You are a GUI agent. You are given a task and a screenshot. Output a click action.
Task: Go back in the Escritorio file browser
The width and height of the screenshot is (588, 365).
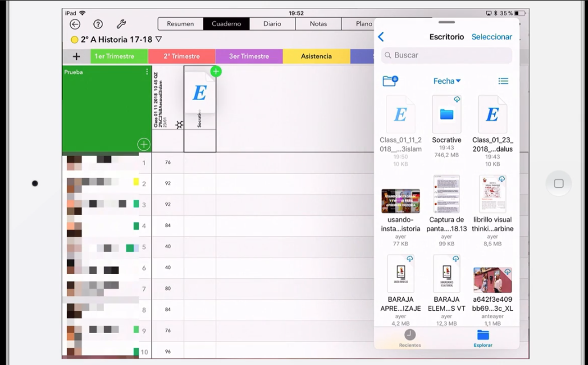click(x=381, y=37)
